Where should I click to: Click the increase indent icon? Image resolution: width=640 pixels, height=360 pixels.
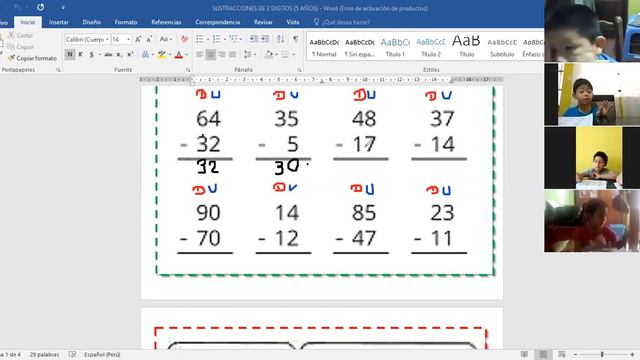pyautogui.click(x=265, y=39)
